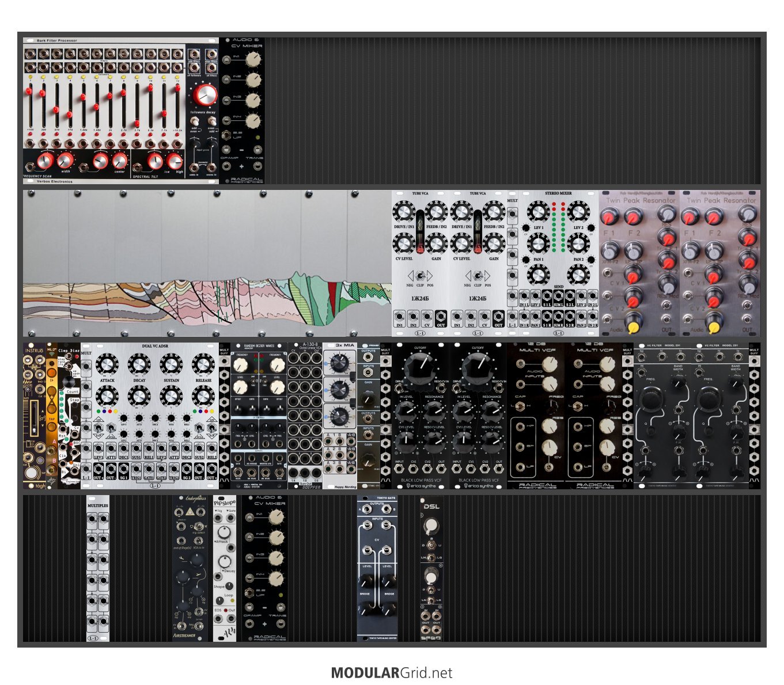This screenshot has width=784, height=685.
Task: Click IN4 knob on bottom-row Audio & CV Mixer
Action: (x=276, y=577)
